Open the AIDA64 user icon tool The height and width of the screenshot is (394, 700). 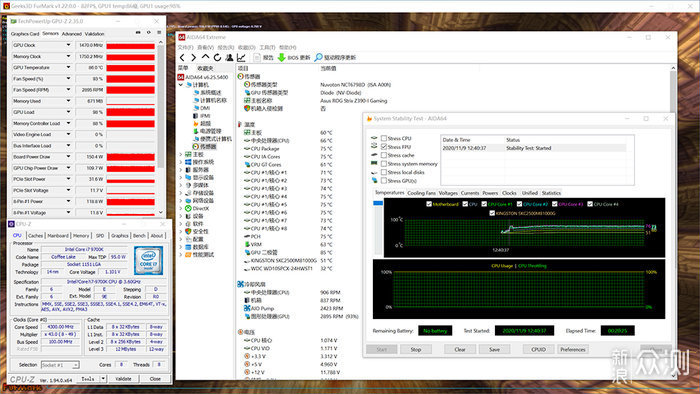(x=229, y=58)
